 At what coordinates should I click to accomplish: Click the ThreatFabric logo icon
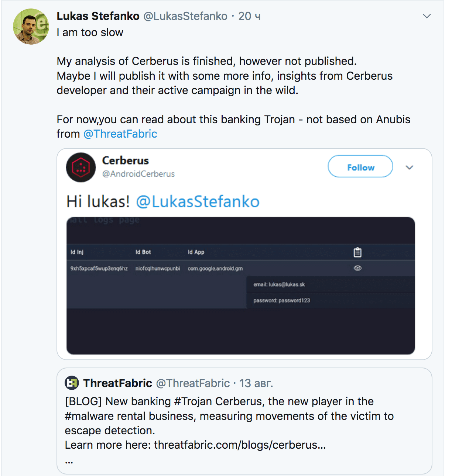(72, 383)
